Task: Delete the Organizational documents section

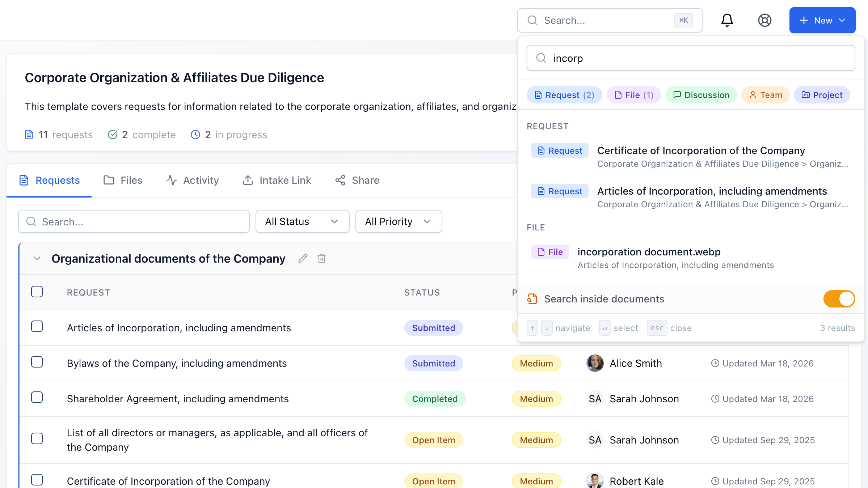Action: (x=321, y=258)
